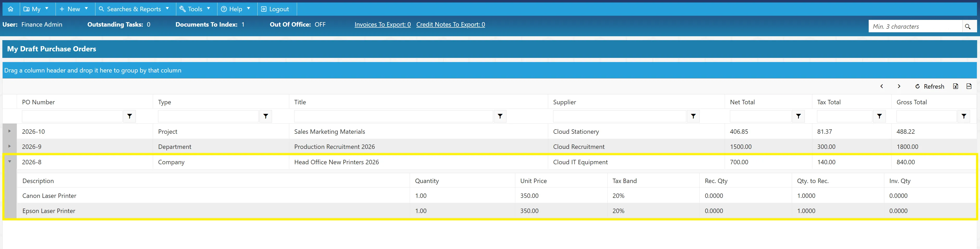Open the My menu

(x=36, y=9)
